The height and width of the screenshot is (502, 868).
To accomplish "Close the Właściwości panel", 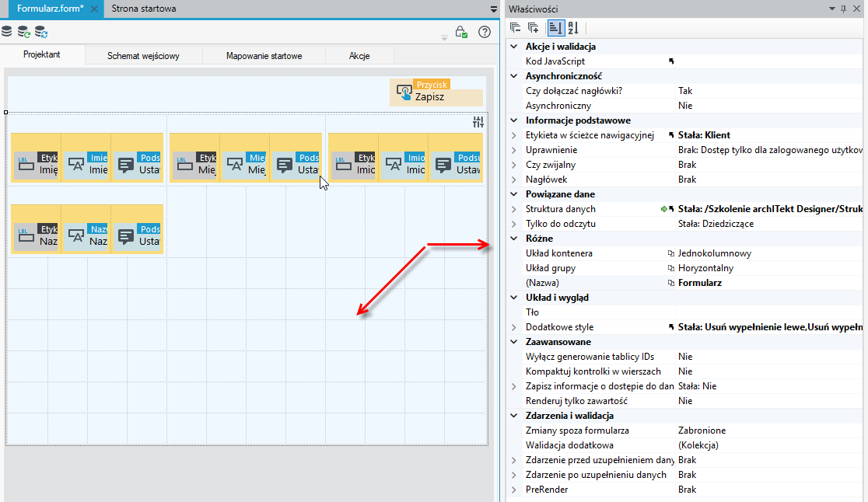I will pos(856,9).
